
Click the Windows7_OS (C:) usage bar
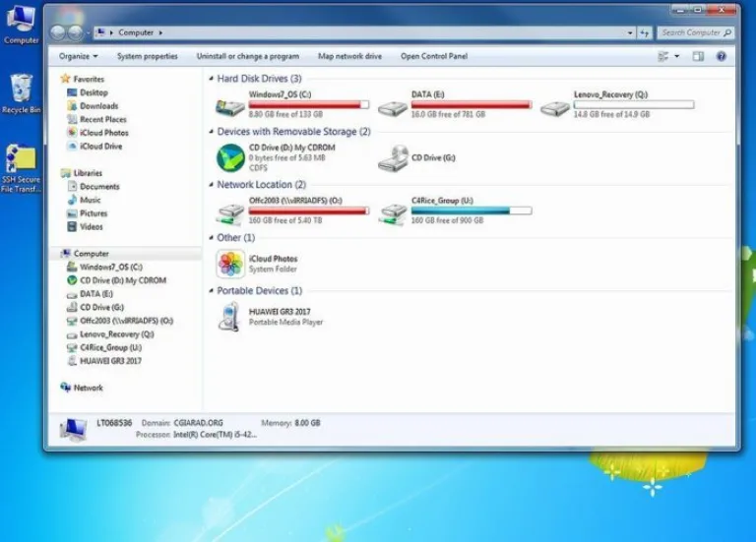click(x=309, y=104)
